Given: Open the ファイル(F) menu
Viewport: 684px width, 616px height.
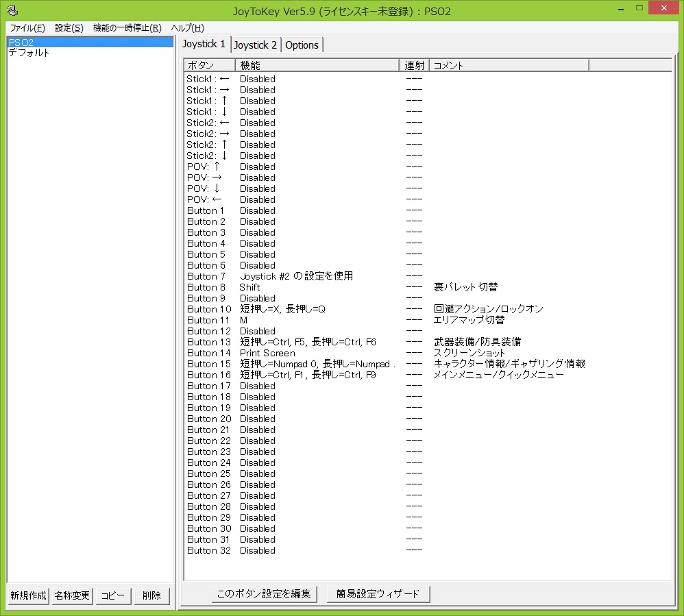Looking at the screenshot, I should (27, 28).
